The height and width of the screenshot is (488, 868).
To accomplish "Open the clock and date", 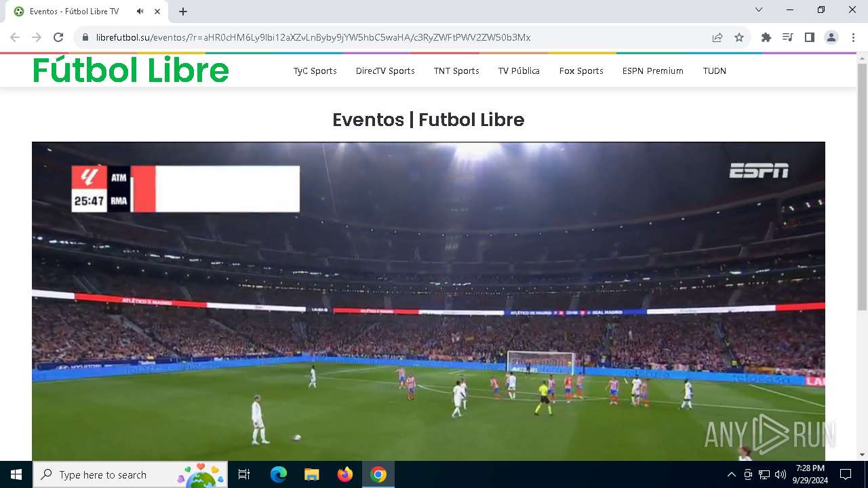I will click(x=810, y=474).
